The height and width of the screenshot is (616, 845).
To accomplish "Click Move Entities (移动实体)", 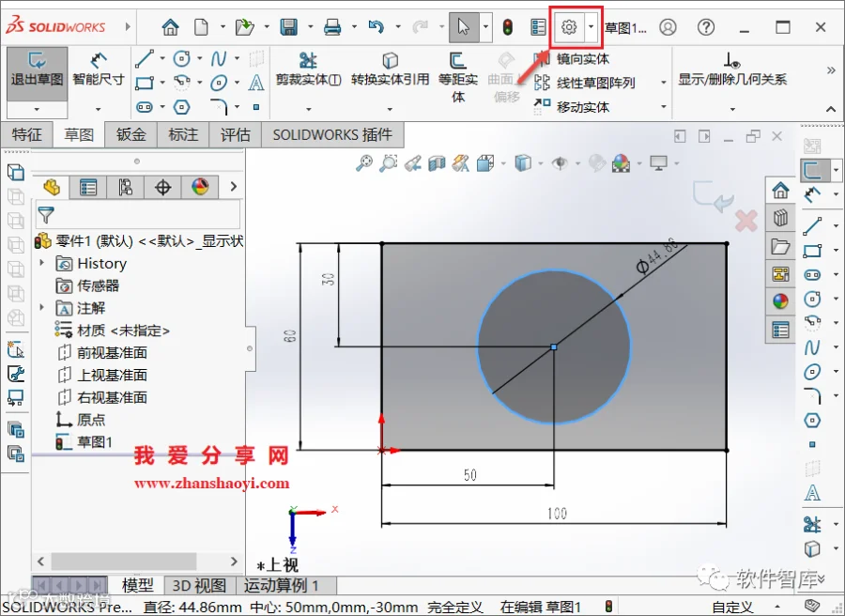I will pos(573,107).
